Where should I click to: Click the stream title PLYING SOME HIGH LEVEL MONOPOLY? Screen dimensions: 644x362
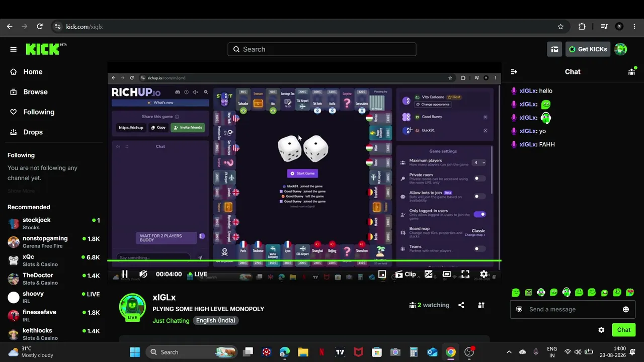[208, 309]
